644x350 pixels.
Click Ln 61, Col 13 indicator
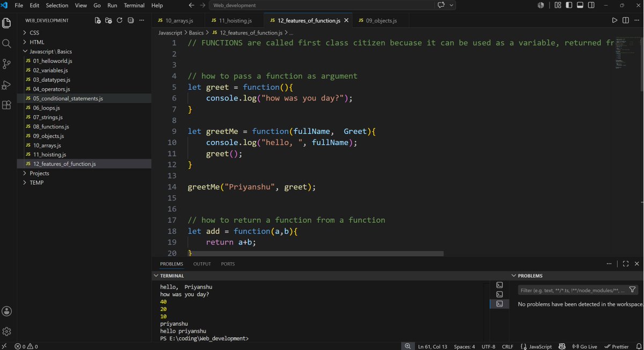(x=432, y=346)
